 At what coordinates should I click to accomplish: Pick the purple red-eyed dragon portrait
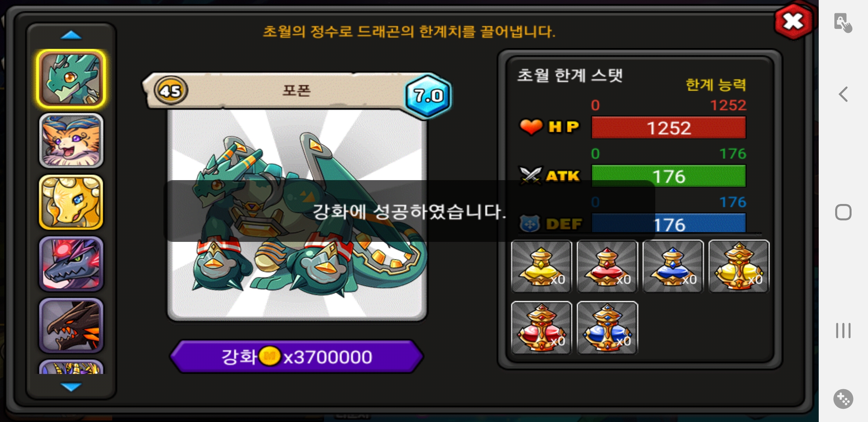71,264
